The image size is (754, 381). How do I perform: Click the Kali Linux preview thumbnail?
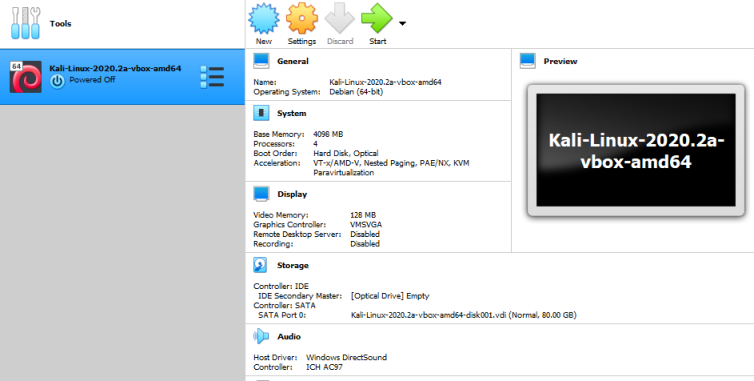coord(636,150)
